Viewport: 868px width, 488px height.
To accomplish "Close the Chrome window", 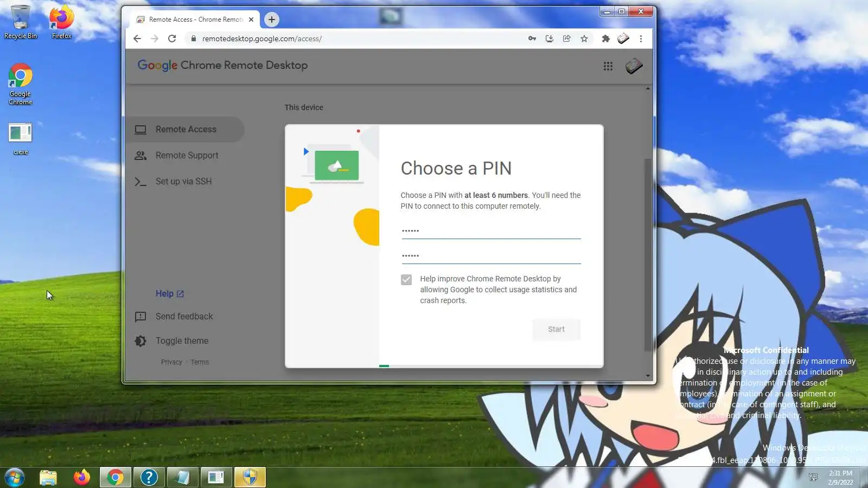I will tap(641, 11).
